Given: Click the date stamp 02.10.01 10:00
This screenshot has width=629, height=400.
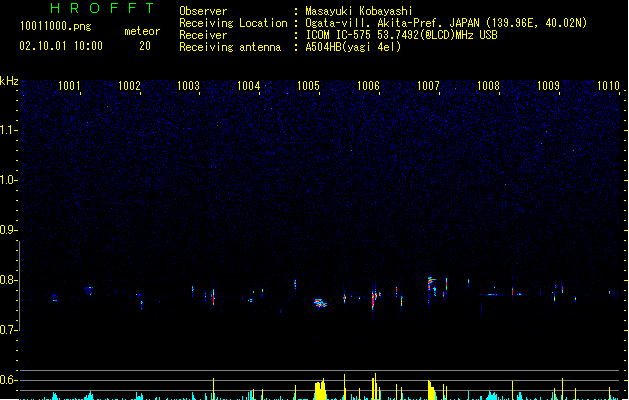Looking at the screenshot, I should coord(61,46).
